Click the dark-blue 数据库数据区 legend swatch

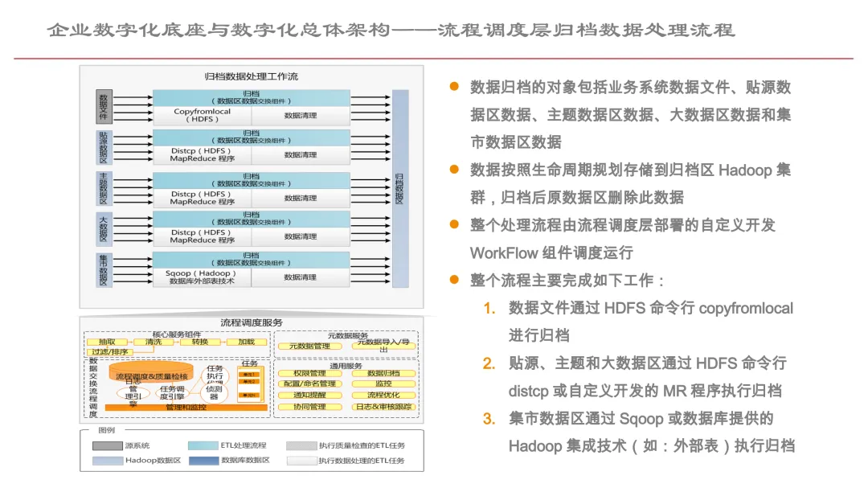point(203,461)
